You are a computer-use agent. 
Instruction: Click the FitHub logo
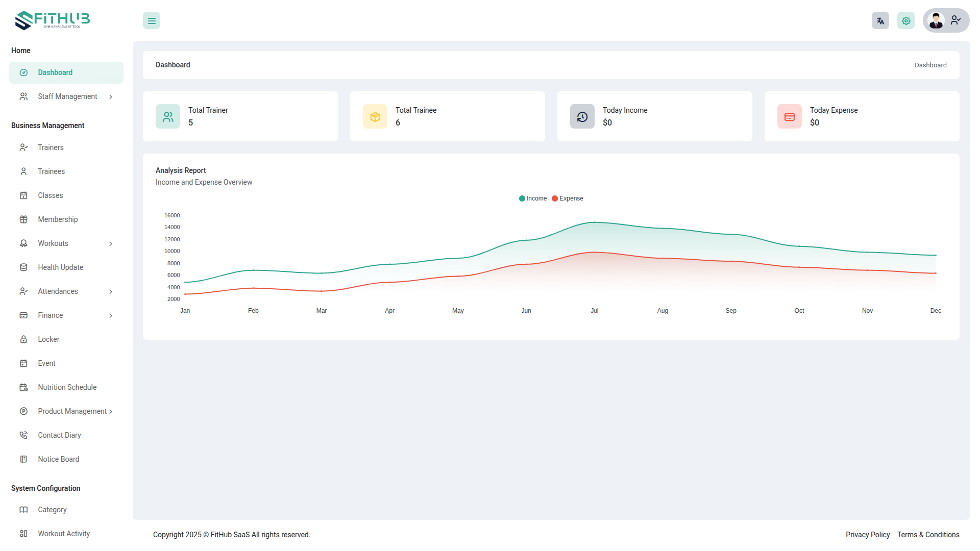click(53, 20)
